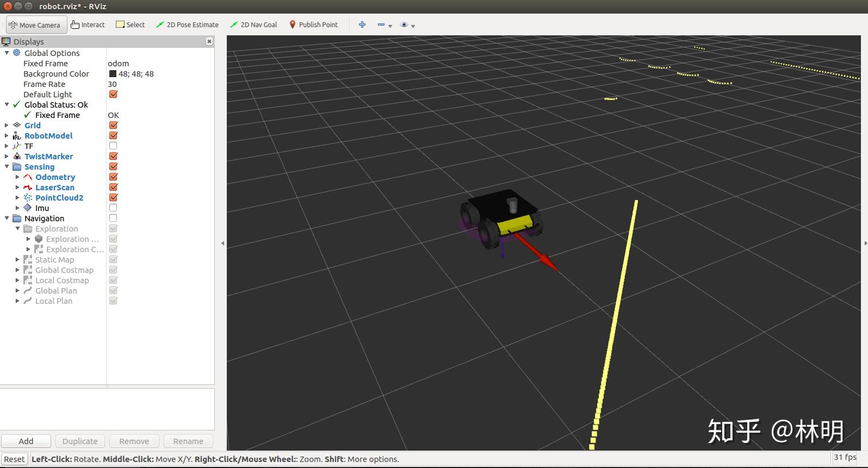Click the PointCloud2 display icon
868x468 pixels.
[x=28, y=197]
